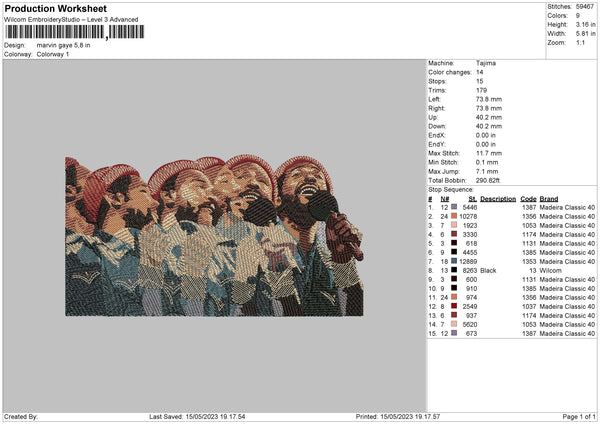Select stitch count 618 in stop 5
Image resolution: width=600 pixels, height=424 pixels.
click(471, 243)
